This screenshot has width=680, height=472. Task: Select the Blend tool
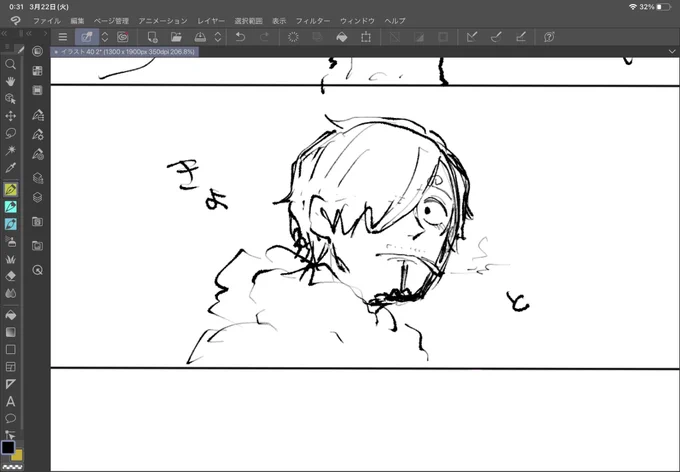(10, 293)
